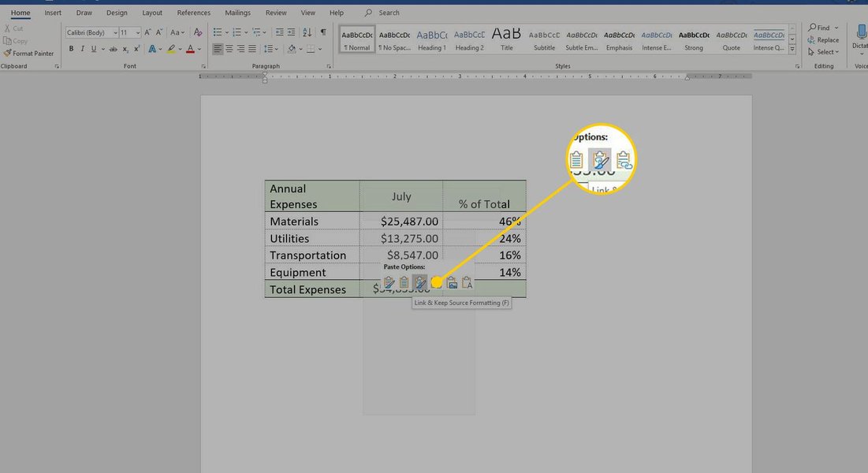Click the Copy command in Clipboard group

(16, 41)
